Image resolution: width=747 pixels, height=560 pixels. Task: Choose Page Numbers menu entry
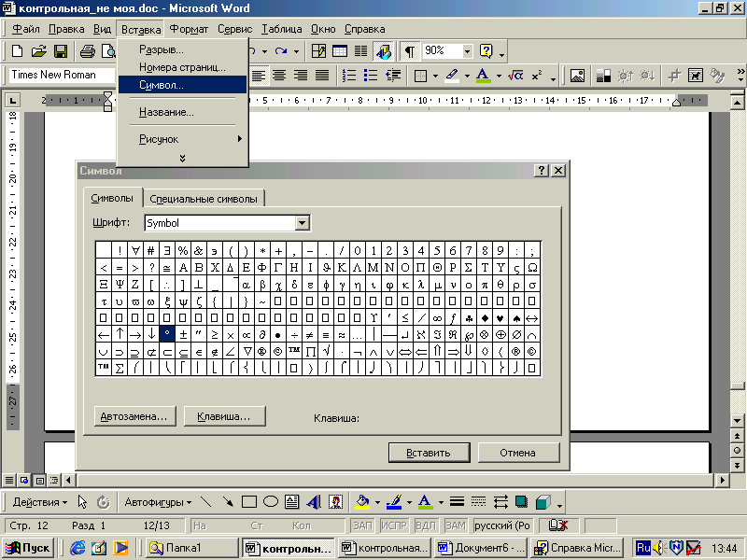[182, 67]
